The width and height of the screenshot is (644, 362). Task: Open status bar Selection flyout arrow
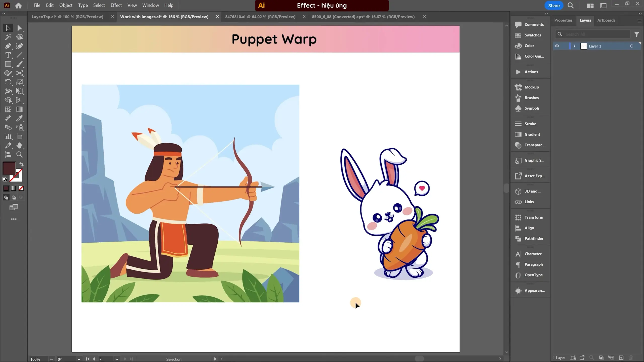(x=215, y=359)
